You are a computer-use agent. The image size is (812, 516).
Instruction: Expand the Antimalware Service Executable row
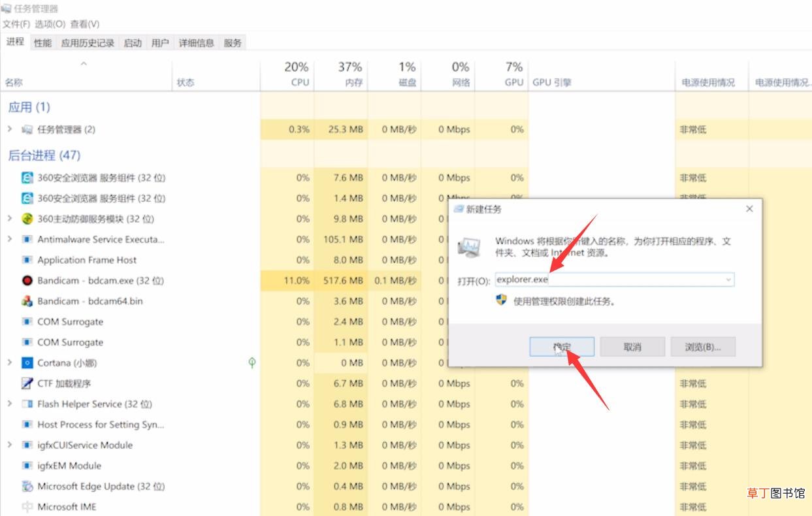[x=9, y=240]
